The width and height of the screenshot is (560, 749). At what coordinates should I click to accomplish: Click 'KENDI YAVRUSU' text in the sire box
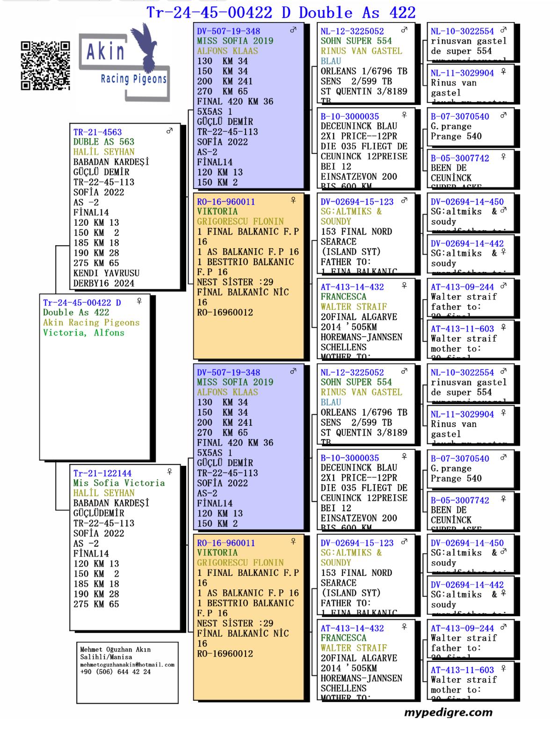click(106, 273)
